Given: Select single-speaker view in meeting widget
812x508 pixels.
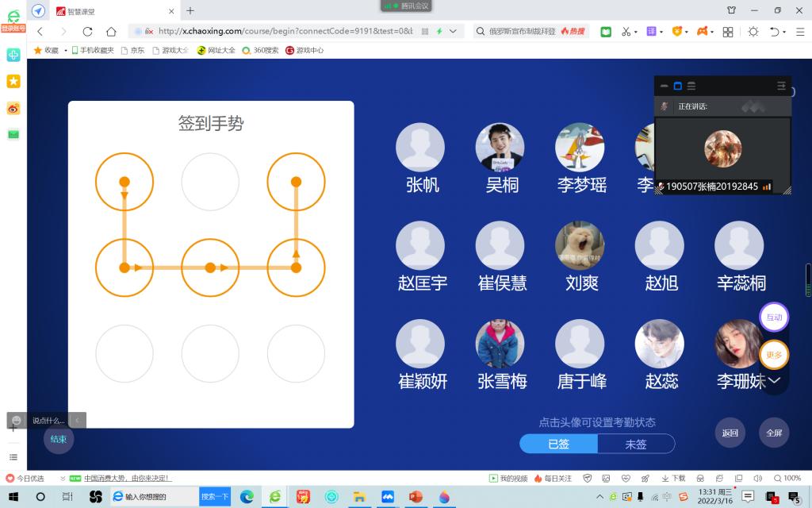Looking at the screenshot, I should click(678, 86).
